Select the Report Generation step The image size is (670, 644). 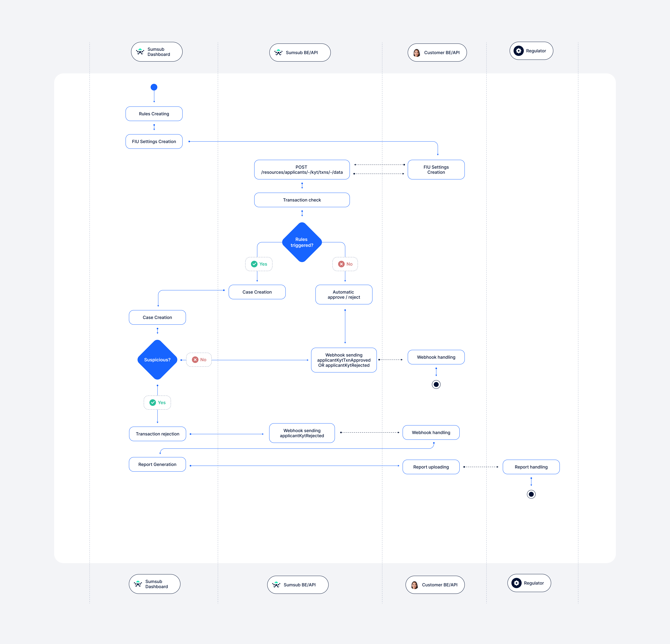(x=157, y=464)
